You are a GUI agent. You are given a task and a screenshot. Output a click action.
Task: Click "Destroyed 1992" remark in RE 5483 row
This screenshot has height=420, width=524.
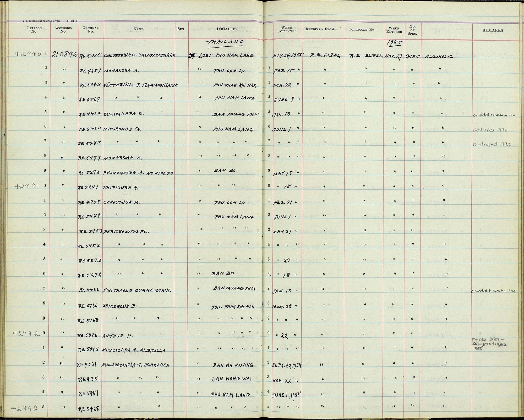(x=492, y=144)
